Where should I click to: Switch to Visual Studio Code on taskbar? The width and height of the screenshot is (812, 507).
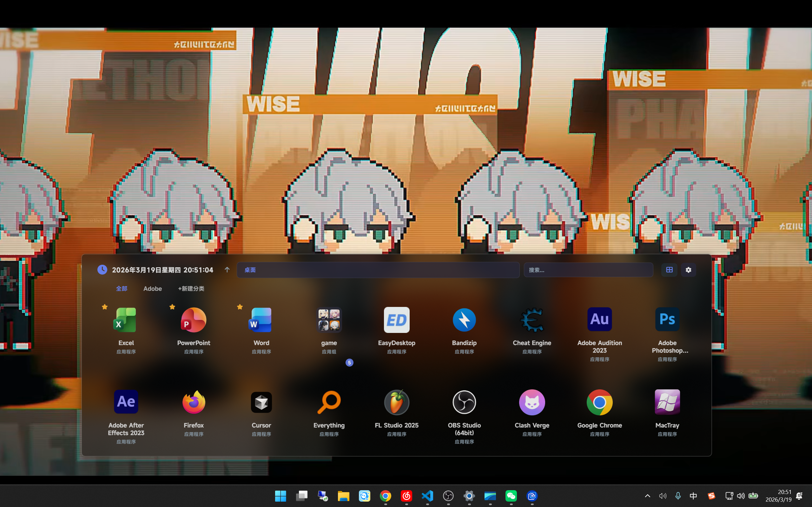tap(427, 496)
